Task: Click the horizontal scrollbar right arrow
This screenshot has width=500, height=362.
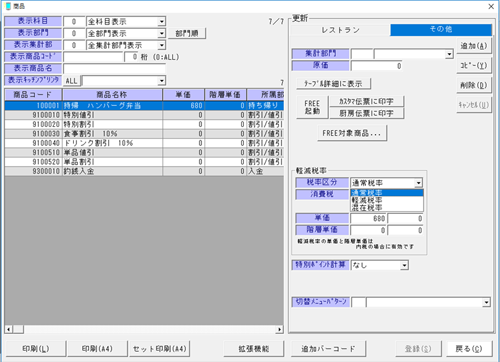Action: [279, 329]
